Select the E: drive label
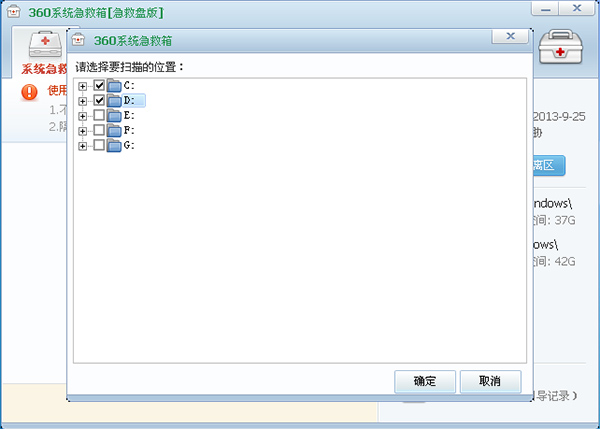This screenshot has height=429, width=600. click(x=129, y=115)
